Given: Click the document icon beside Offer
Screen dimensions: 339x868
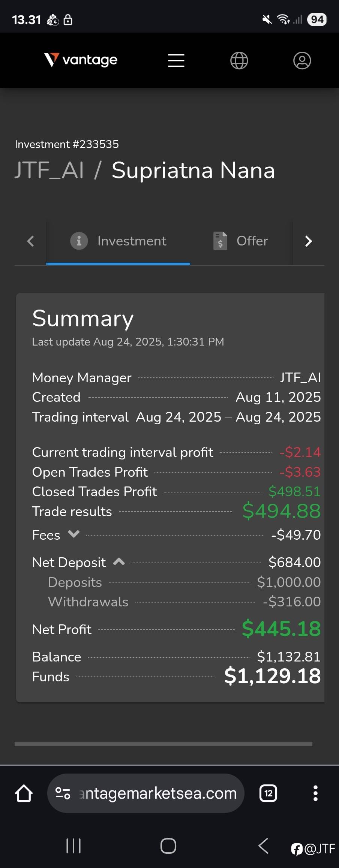Looking at the screenshot, I should pyautogui.click(x=220, y=241).
